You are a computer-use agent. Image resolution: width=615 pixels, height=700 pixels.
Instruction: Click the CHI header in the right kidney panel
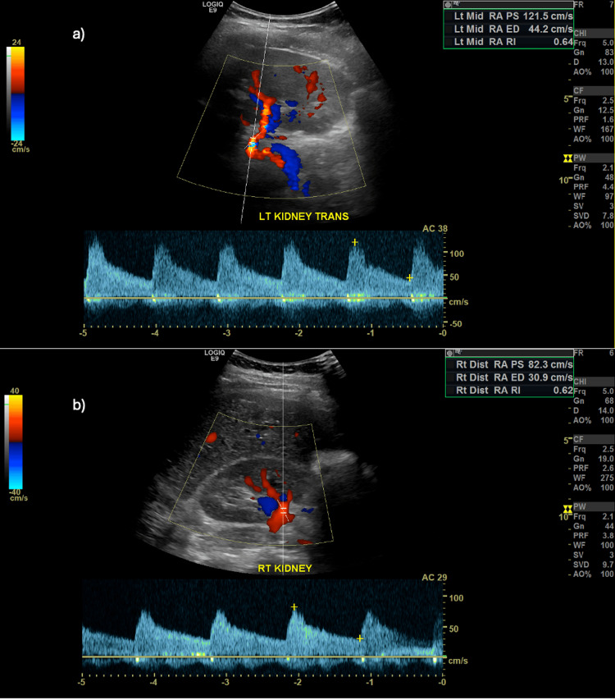pyautogui.click(x=593, y=382)
